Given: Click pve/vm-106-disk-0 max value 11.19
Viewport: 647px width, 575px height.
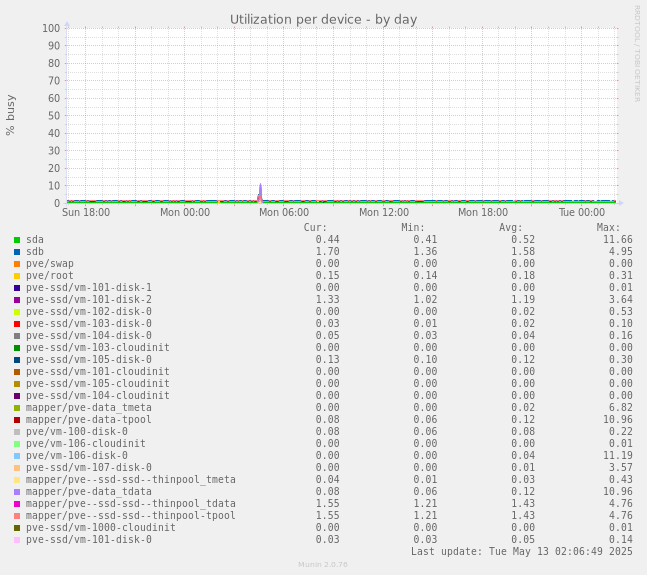Looking at the screenshot, I should coord(618,455).
